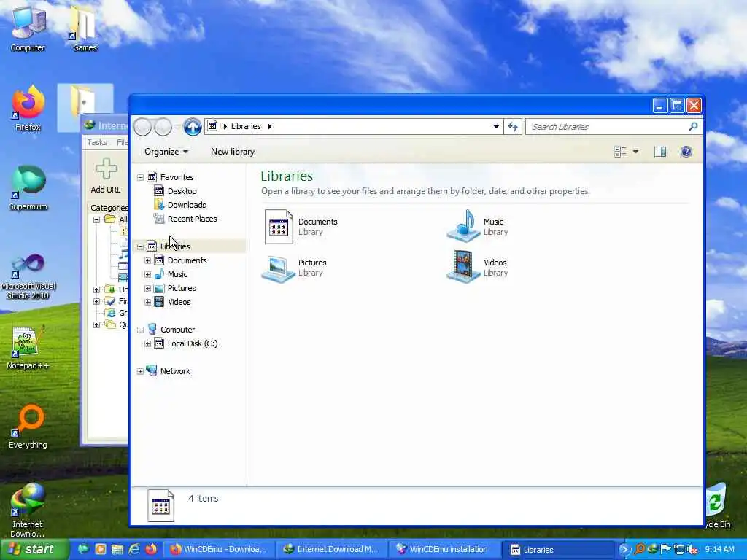Expand the Network tree node
Image resolution: width=747 pixels, height=560 pixels.
click(x=140, y=371)
